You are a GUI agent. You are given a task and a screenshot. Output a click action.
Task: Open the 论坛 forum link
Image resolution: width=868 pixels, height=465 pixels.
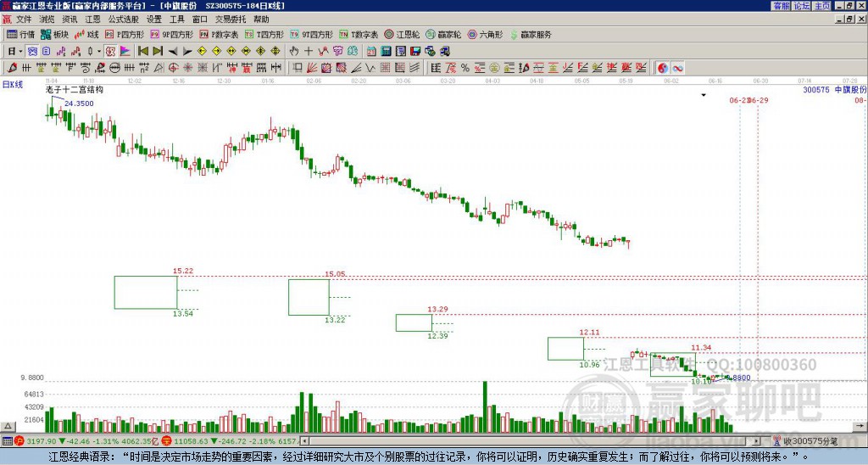tap(802, 6)
